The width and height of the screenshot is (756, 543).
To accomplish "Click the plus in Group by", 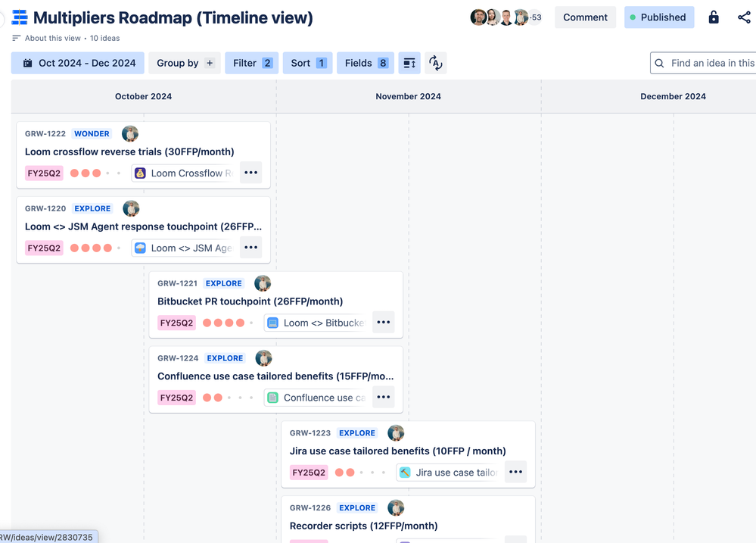I will tap(210, 63).
